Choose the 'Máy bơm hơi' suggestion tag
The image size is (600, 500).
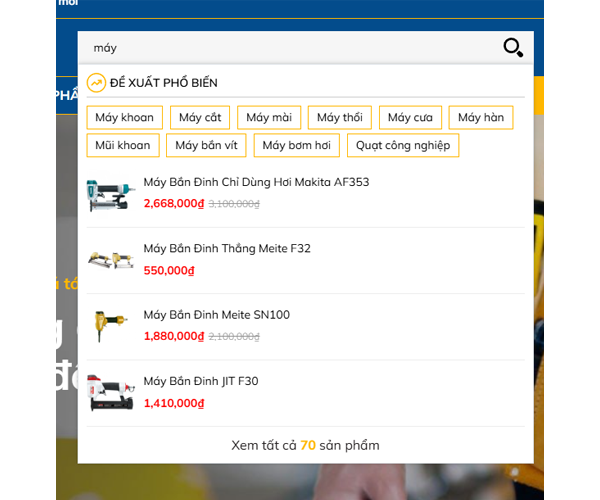coord(296,145)
